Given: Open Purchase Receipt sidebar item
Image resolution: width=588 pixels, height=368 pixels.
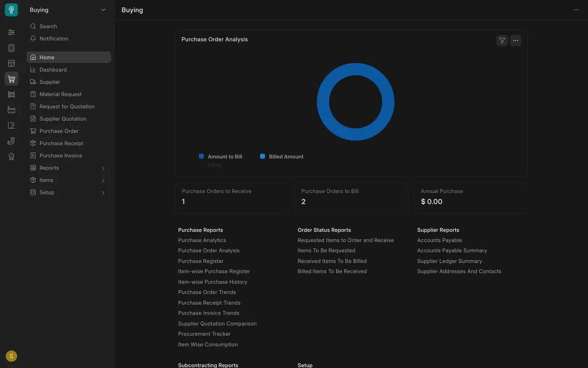Looking at the screenshot, I should 69,143.
